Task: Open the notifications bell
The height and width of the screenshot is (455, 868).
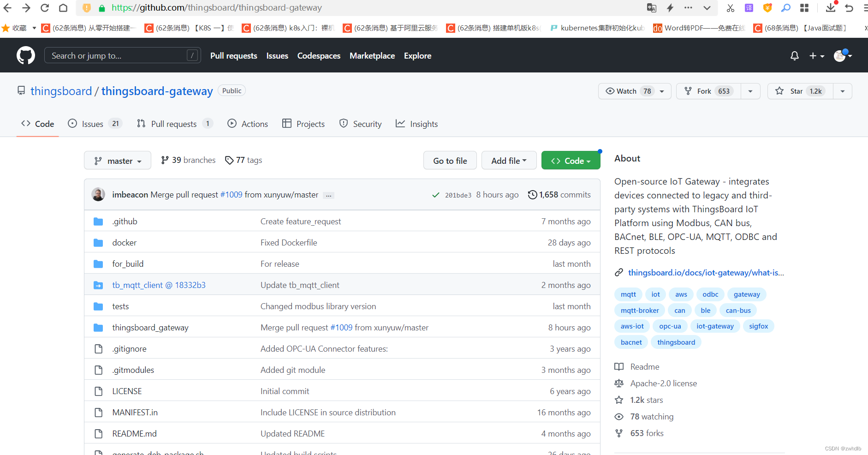Action: tap(794, 56)
